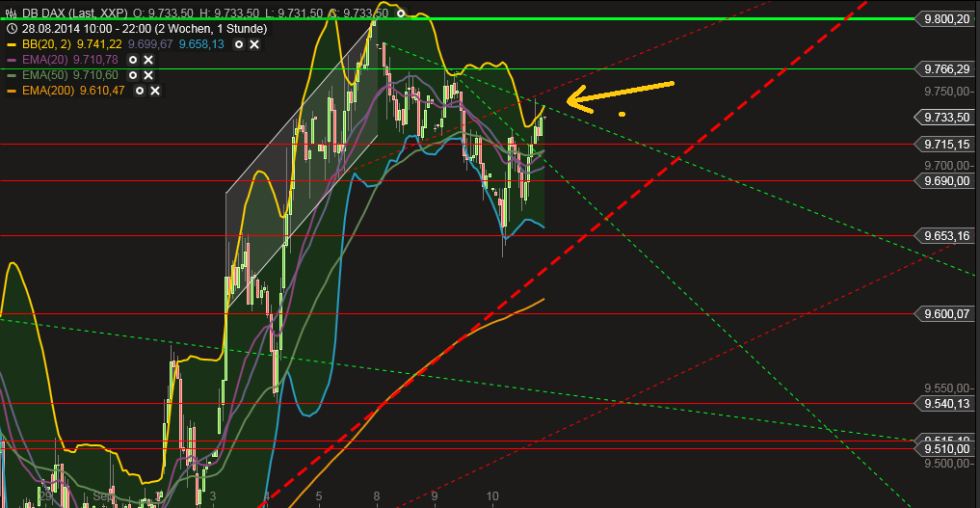980x508 pixels.
Task: Select the DB DAX (Last, XXP) title
Action: (75, 13)
